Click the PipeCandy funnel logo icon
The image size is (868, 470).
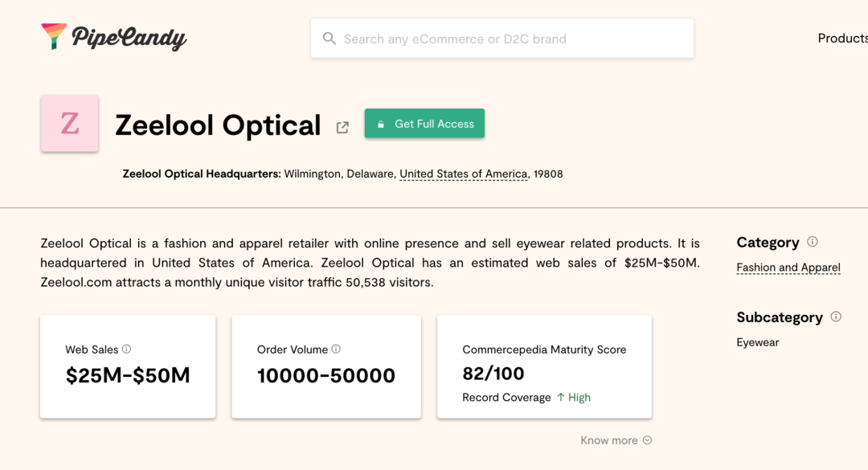[x=54, y=36]
